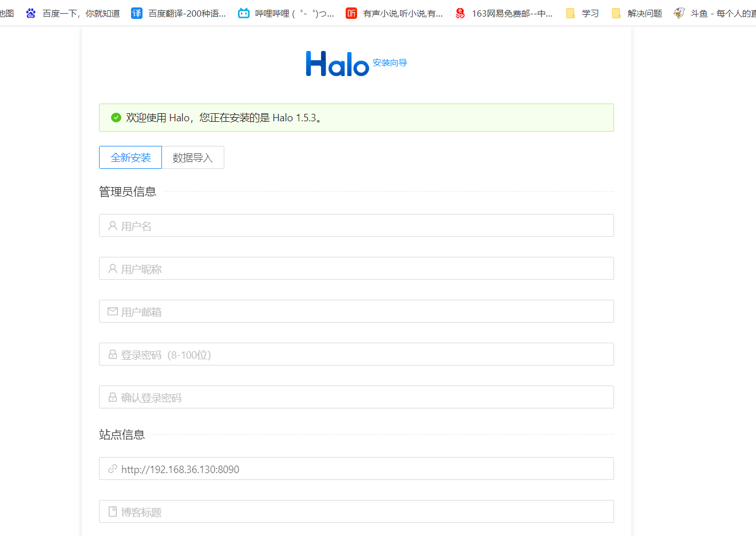Expand the 解决问题 bookmark folder
The image size is (756, 536).
coord(637,13)
